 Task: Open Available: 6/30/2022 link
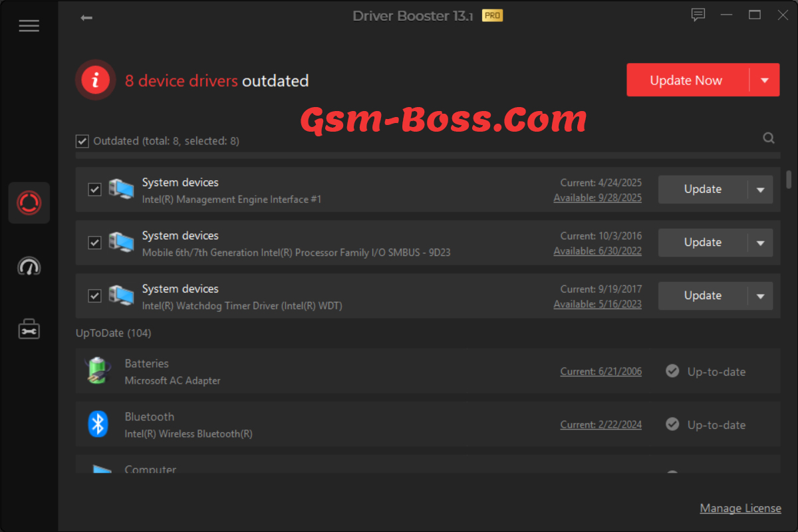598,251
